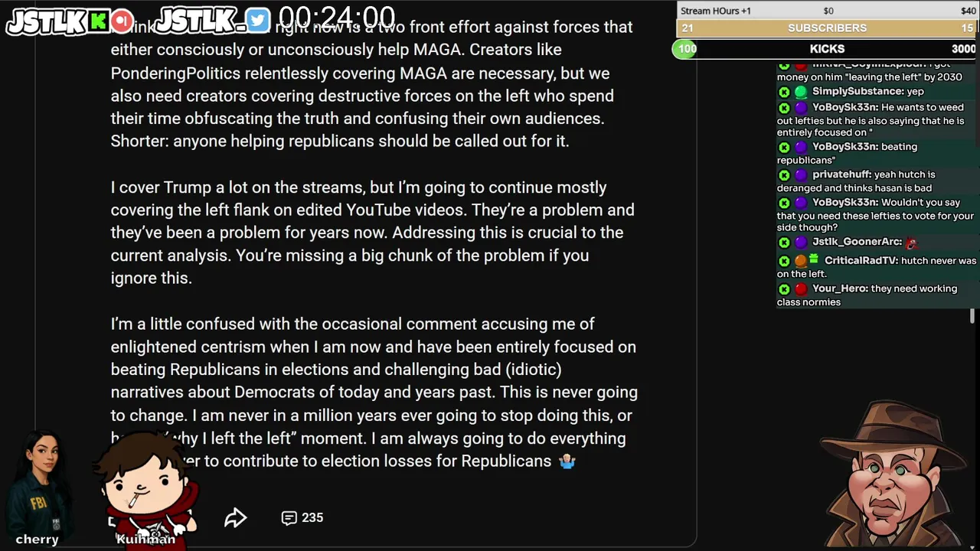Click the emote in Jstlk_GoonerArc's message
This screenshot has height=551, width=980.
[911, 243]
